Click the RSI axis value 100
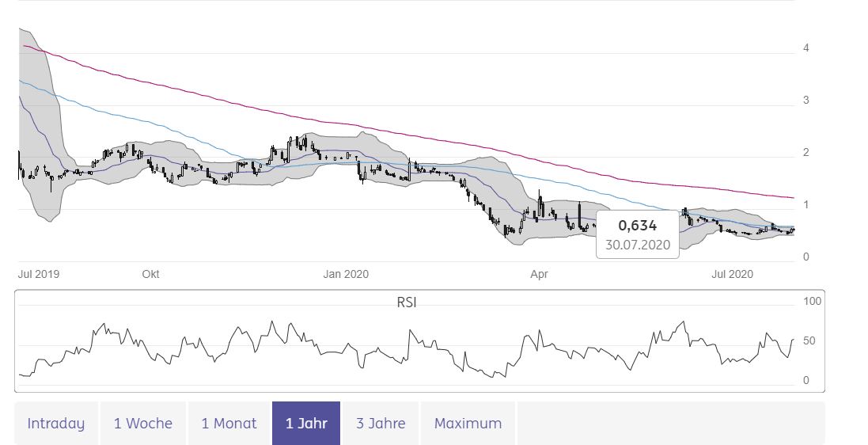868x445 pixels. pos(812,302)
